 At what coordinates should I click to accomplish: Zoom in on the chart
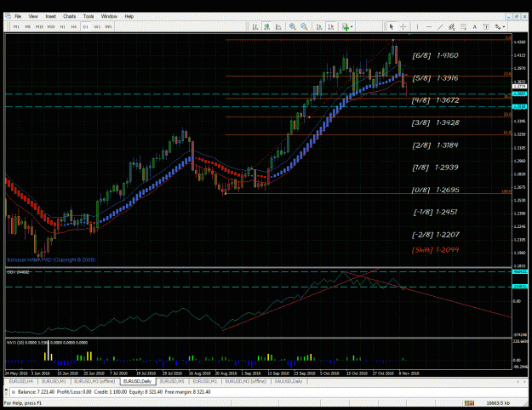click(x=293, y=26)
